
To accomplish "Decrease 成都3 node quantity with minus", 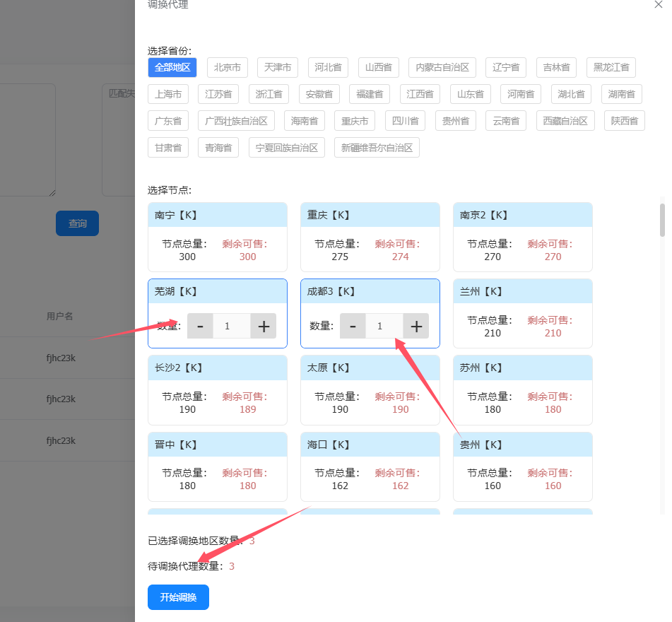I will tap(353, 326).
